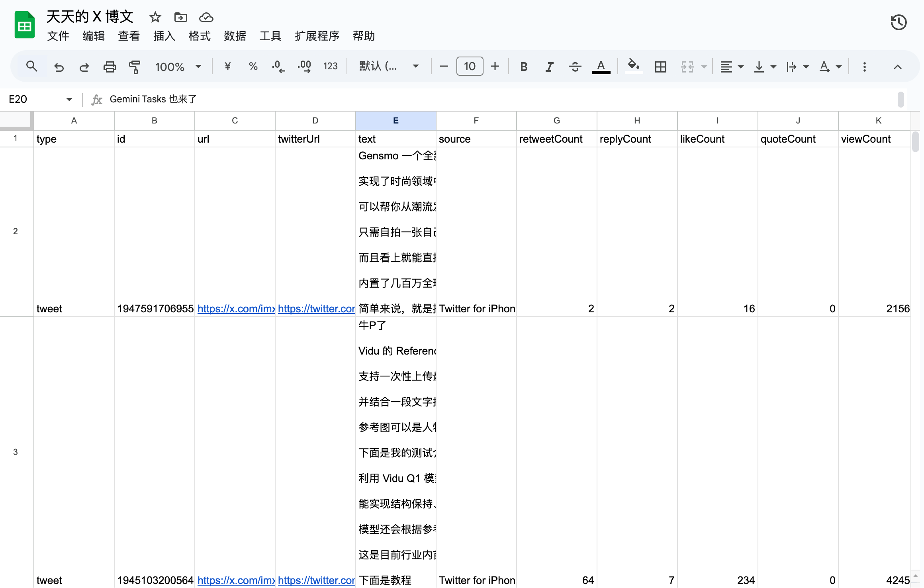Open the 数据 menu
The image size is (924, 588).
pos(235,36)
